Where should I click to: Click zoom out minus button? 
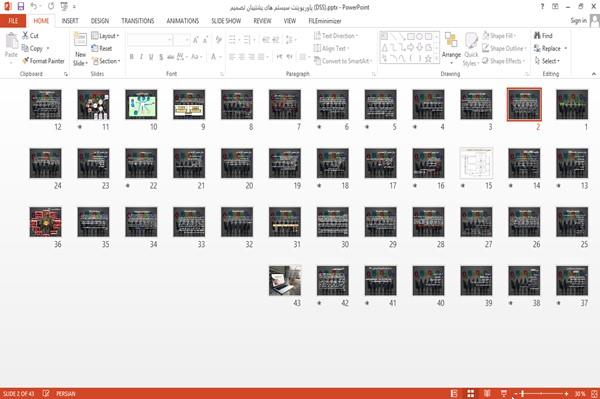pos(515,394)
